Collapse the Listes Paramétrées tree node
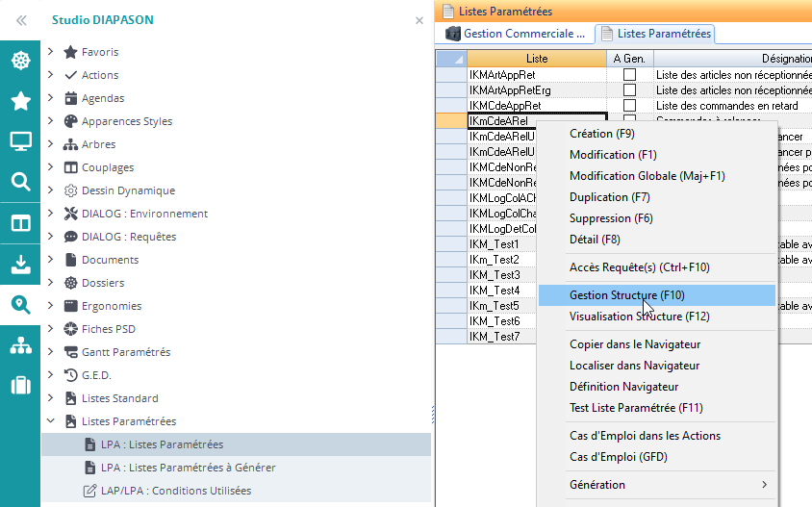This screenshot has width=812, height=507. pos(50,421)
